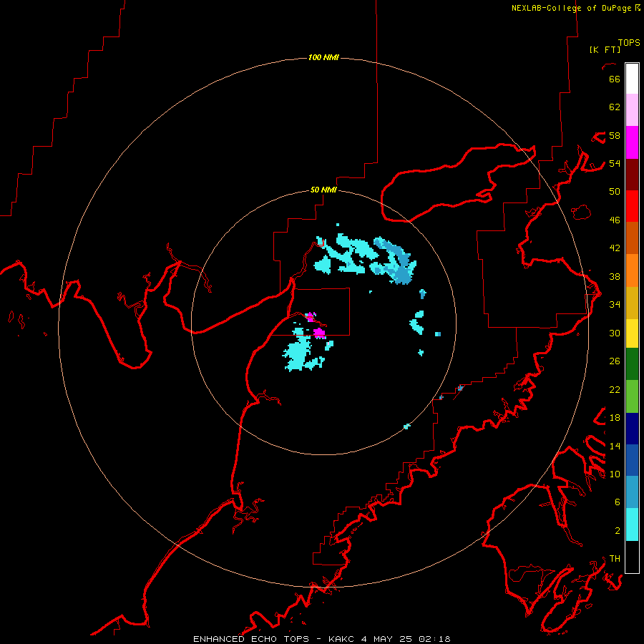Click the light pink legend swatch

pyautogui.click(x=632, y=110)
